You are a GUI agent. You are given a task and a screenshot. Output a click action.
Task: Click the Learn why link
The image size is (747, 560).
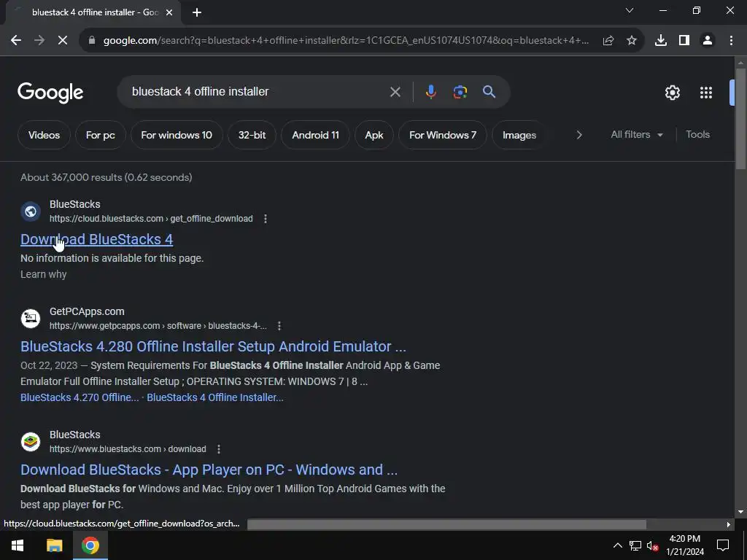tap(43, 274)
